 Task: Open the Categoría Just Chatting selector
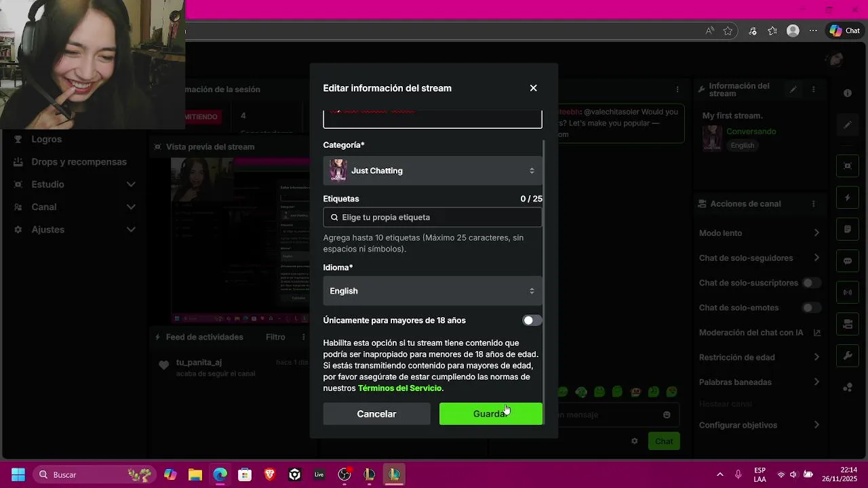(x=433, y=171)
